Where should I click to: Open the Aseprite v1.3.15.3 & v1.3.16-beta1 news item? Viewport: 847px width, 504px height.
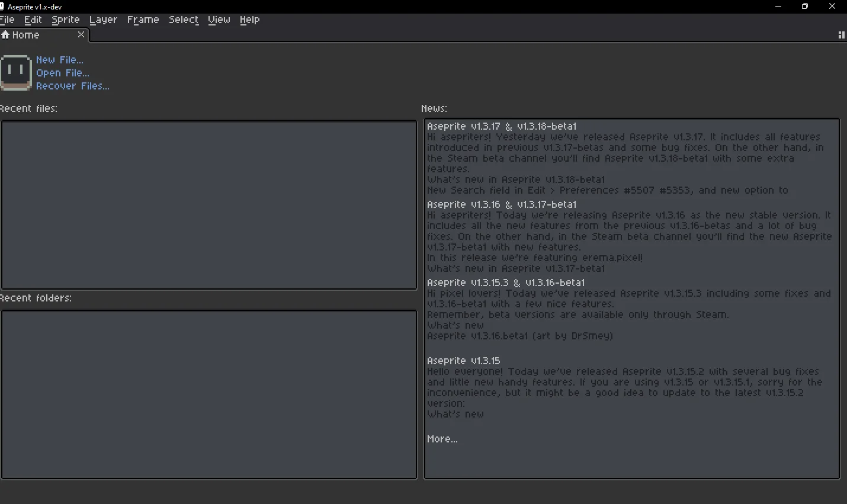click(506, 283)
